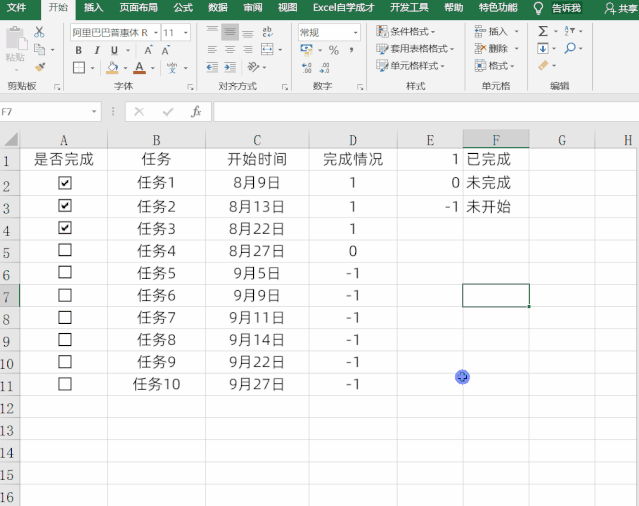The height and width of the screenshot is (506, 639).
Task: Tick the checkbox for 任务8
Action: (x=65, y=339)
